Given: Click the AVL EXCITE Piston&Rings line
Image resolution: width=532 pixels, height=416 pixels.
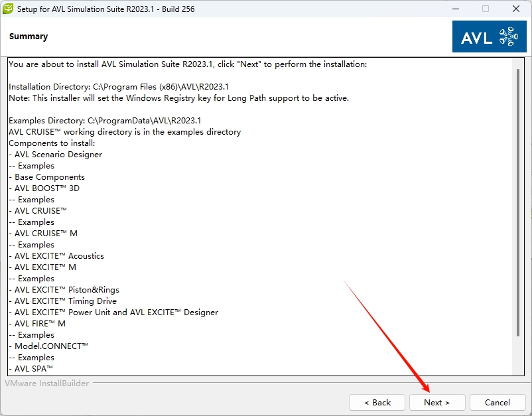Looking at the screenshot, I should (x=66, y=290).
